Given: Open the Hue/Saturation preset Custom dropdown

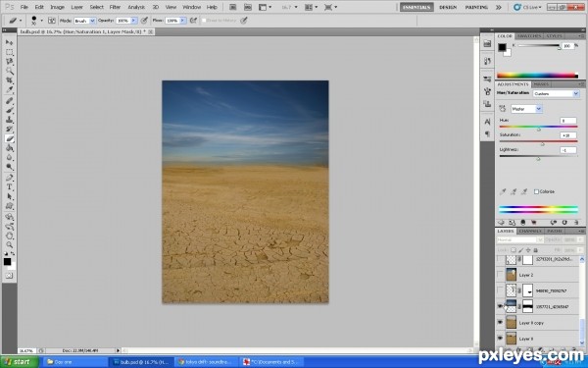Looking at the screenshot, I should point(556,93).
